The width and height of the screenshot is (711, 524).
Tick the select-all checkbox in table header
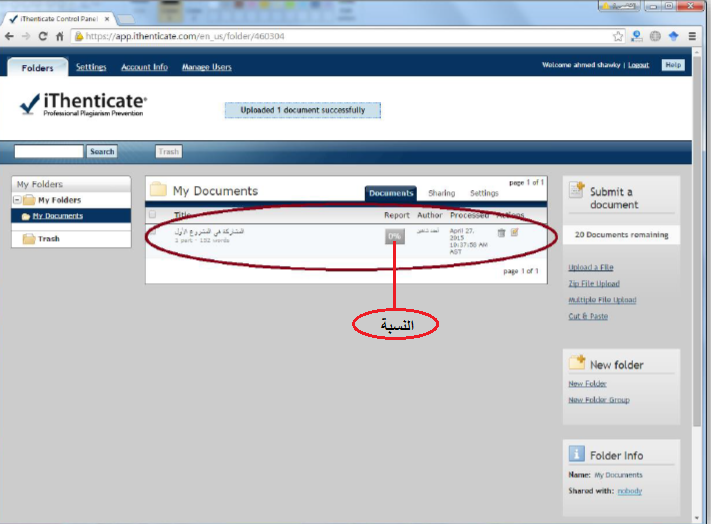pos(152,214)
